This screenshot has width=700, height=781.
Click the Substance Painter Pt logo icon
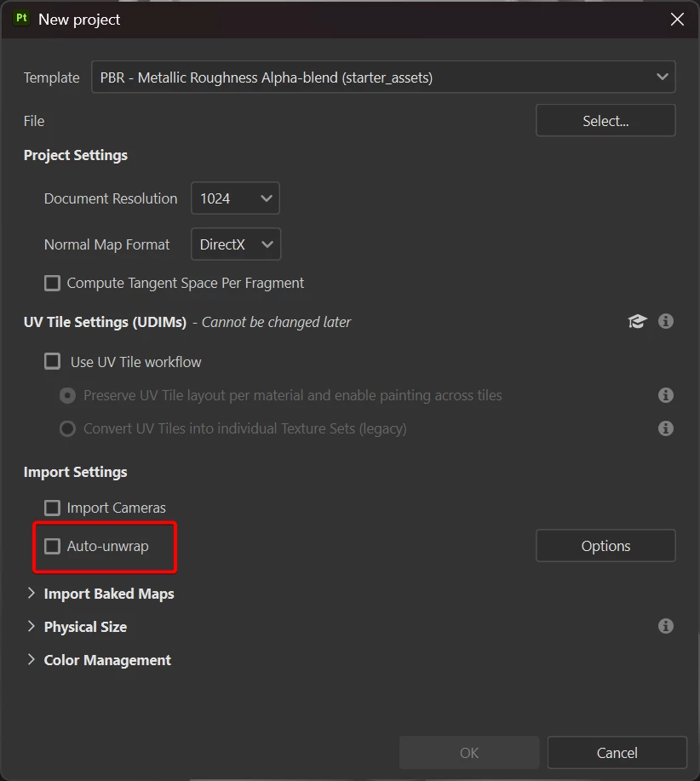(21, 19)
